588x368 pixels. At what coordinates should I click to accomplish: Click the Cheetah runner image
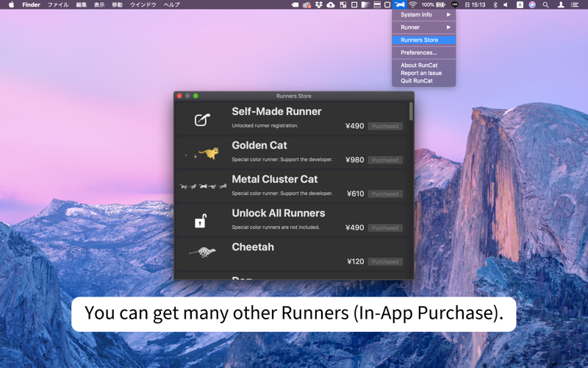[203, 252]
